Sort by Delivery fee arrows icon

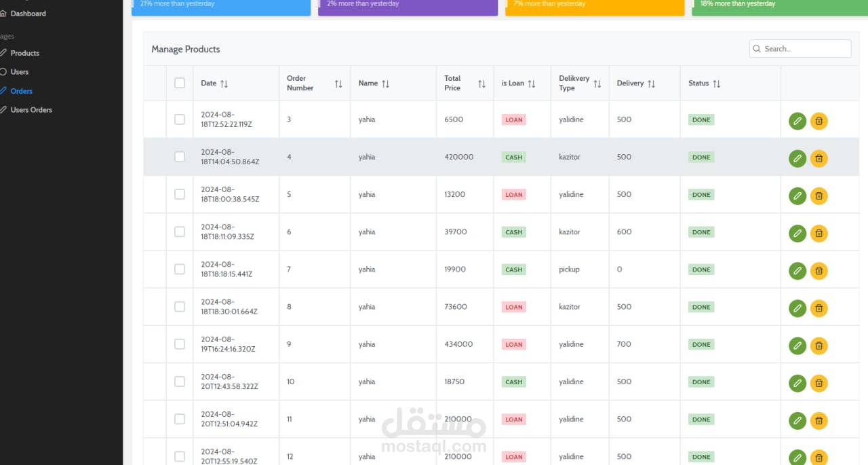[x=652, y=83]
